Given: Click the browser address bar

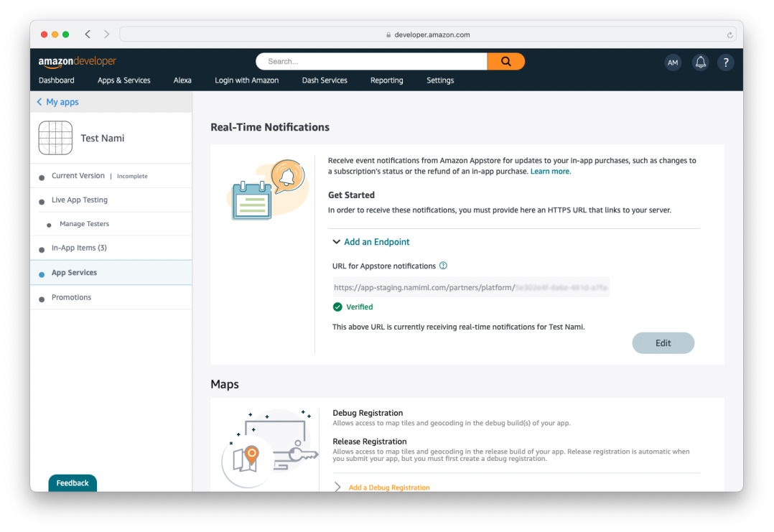Looking at the screenshot, I should tap(427, 34).
